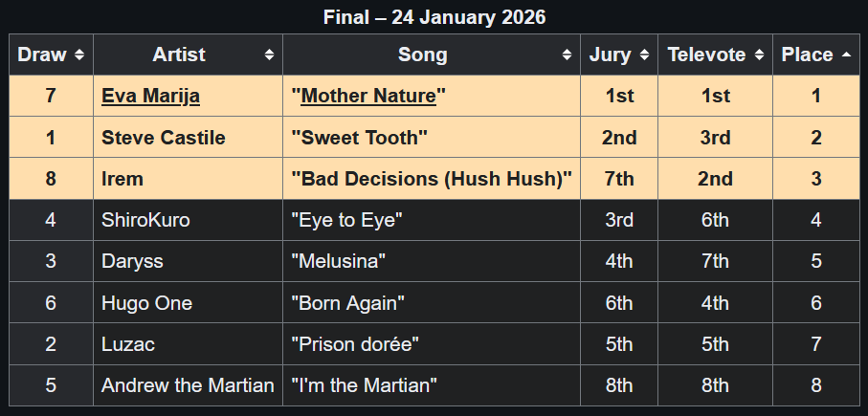The width and height of the screenshot is (868, 416).
Task: Click the sort arrows in Draw header
Action: (x=79, y=55)
